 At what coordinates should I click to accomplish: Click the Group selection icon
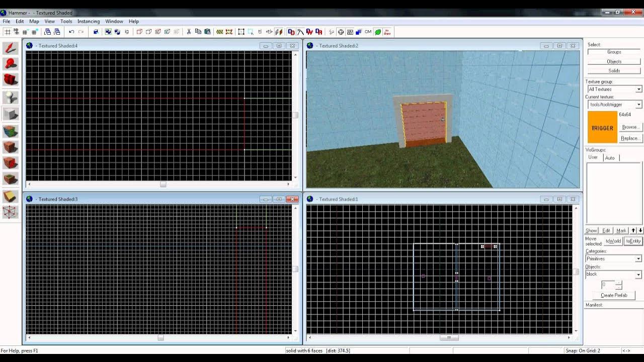coord(108,32)
